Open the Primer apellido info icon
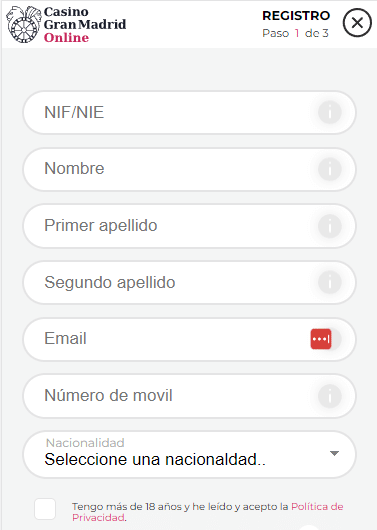The height and width of the screenshot is (530, 377). point(330,225)
